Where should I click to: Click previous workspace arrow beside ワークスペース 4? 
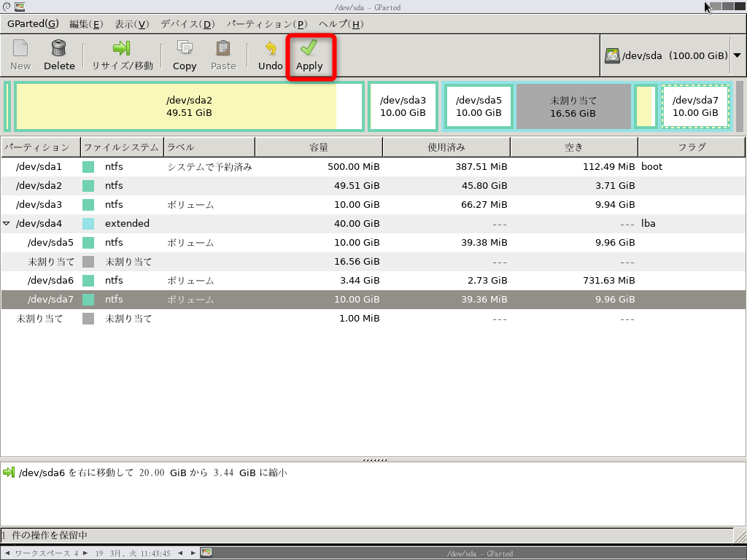click(x=7, y=553)
